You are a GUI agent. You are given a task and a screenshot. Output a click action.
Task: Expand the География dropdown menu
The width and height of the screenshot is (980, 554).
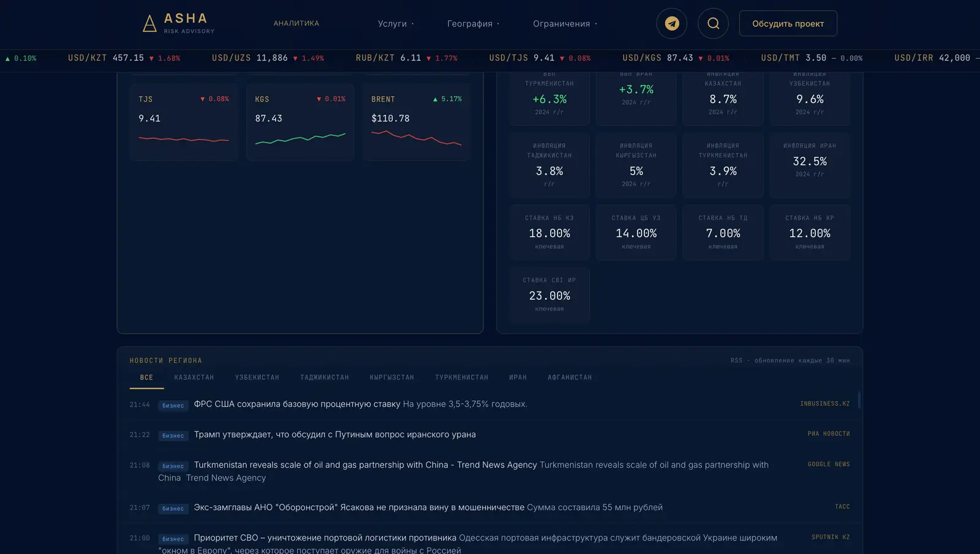coord(473,24)
